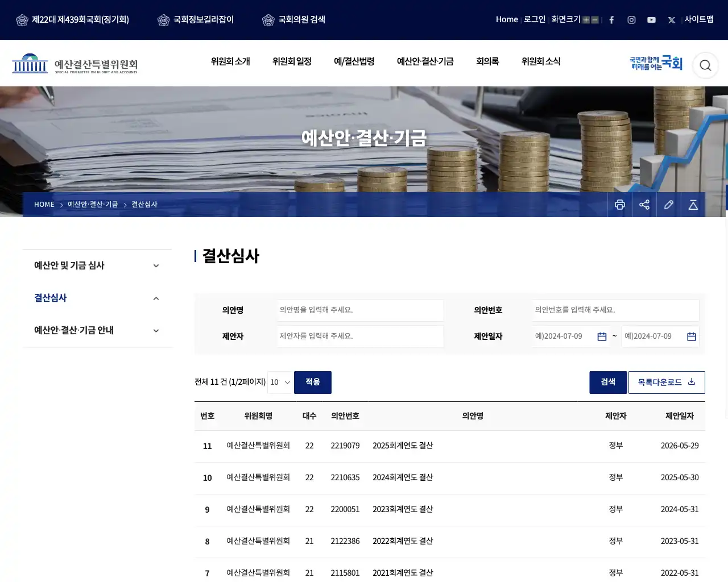Open the 예산안·결산·기금 top menu
This screenshot has height=582, width=728.
click(x=425, y=61)
